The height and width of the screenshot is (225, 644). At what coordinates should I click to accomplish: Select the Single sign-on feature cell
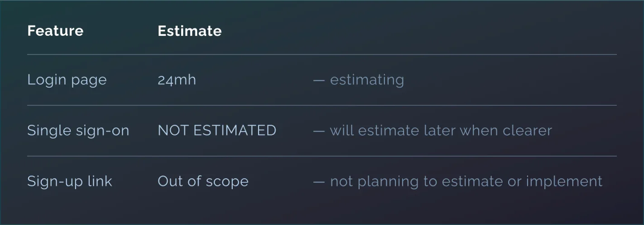pos(78,131)
